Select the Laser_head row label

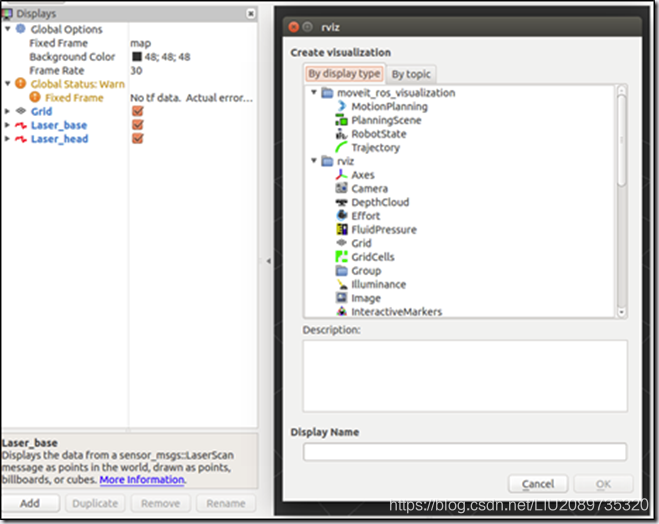[x=60, y=139]
